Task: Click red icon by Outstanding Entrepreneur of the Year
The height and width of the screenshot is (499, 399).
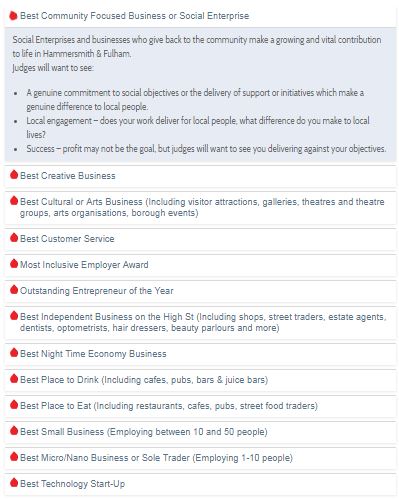Action: (x=14, y=290)
